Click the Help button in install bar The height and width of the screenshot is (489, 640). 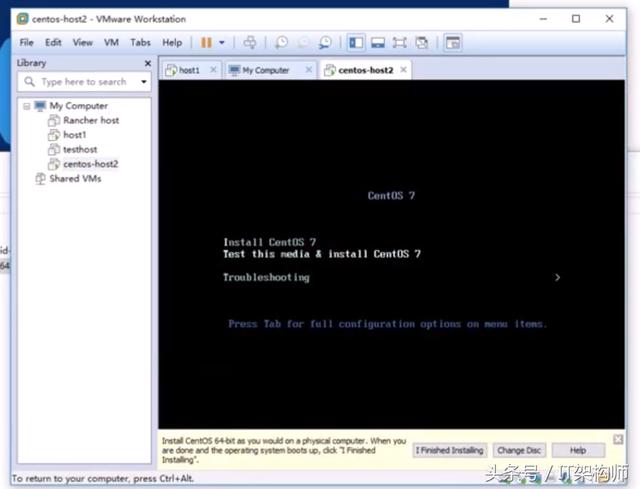pyautogui.click(x=578, y=450)
